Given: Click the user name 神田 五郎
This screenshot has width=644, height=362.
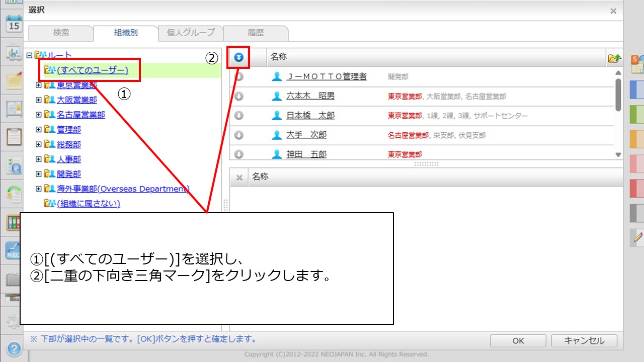Looking at the screenshot, I should coord(306,154).
